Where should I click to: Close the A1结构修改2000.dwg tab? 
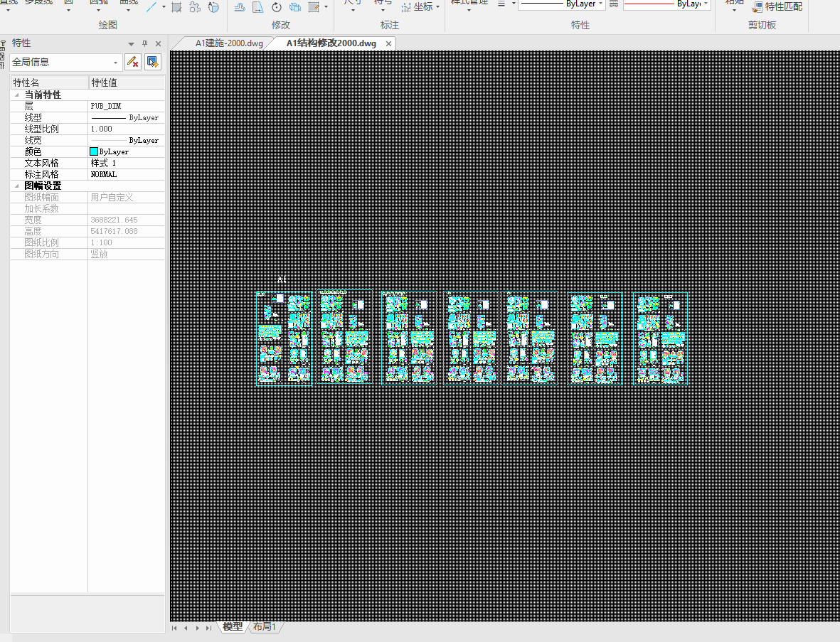click(388, 44)
